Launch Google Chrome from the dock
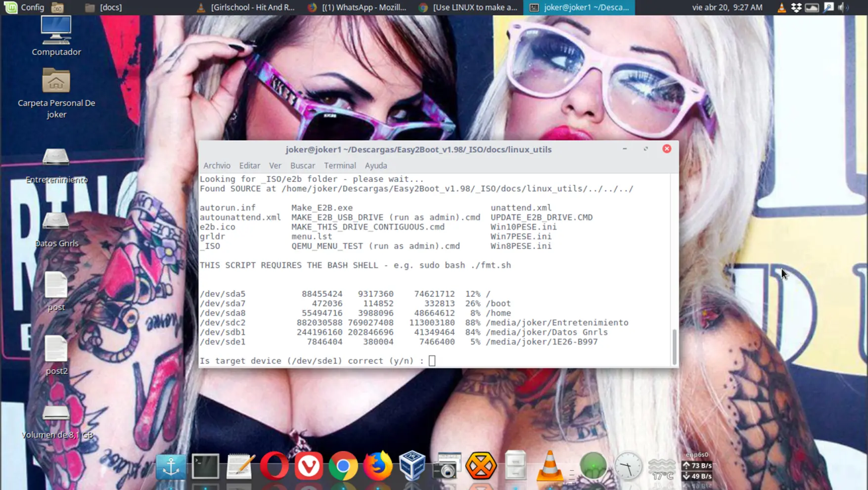Image resolution: width=868 pixels, height=490 pixels. (343, 466)
